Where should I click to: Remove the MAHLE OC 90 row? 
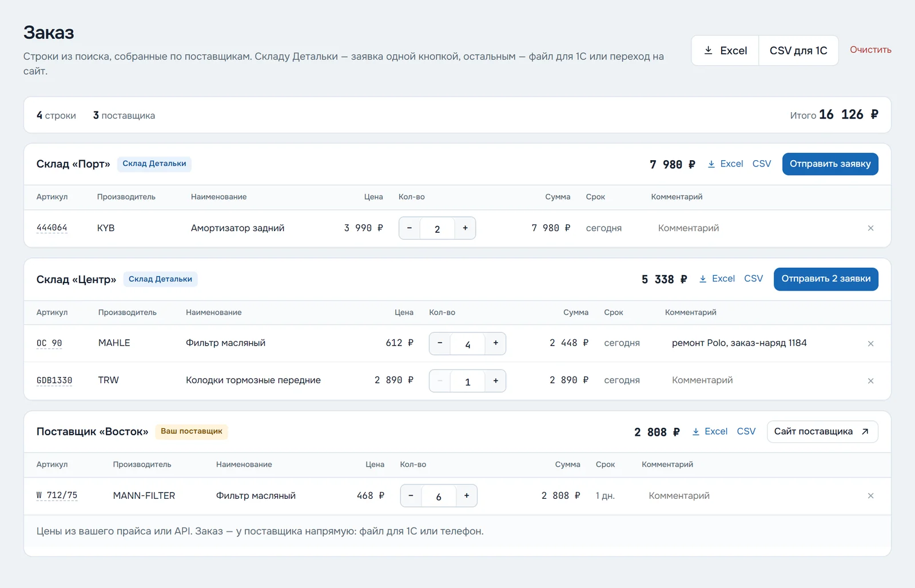coord(870,344)
